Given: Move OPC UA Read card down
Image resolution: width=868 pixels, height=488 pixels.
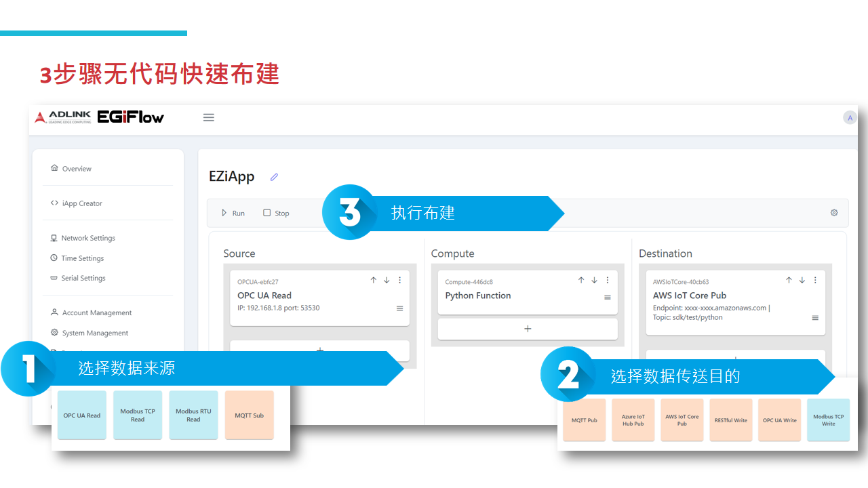Looking at the screenshot, I should tap(387, 280).
